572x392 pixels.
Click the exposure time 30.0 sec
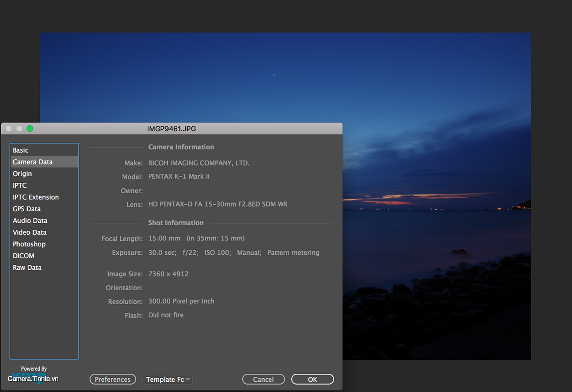(162, 252)
